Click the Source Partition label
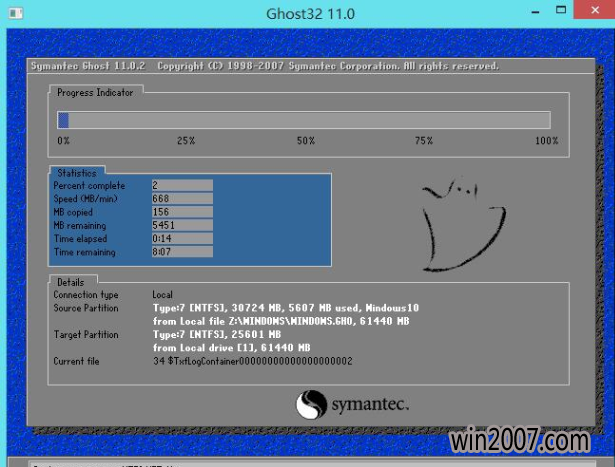 pos(86,308)
